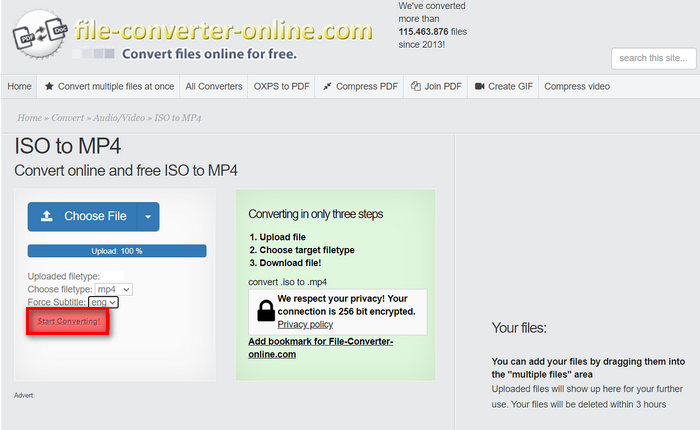Screen dimensions: 700x430
Task: Click the 'Uploaded filetype:' label
Action: tap(64, 276)
